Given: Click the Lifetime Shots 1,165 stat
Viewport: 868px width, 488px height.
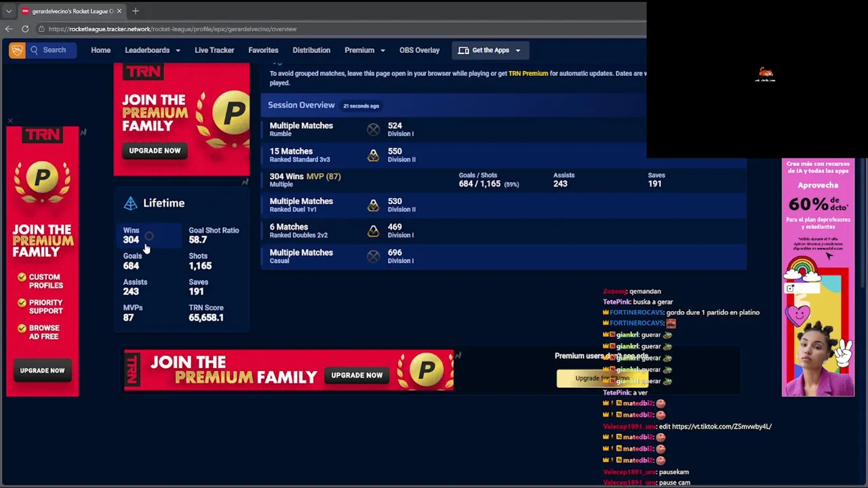Looking at the screenshot, I should 200,261.
